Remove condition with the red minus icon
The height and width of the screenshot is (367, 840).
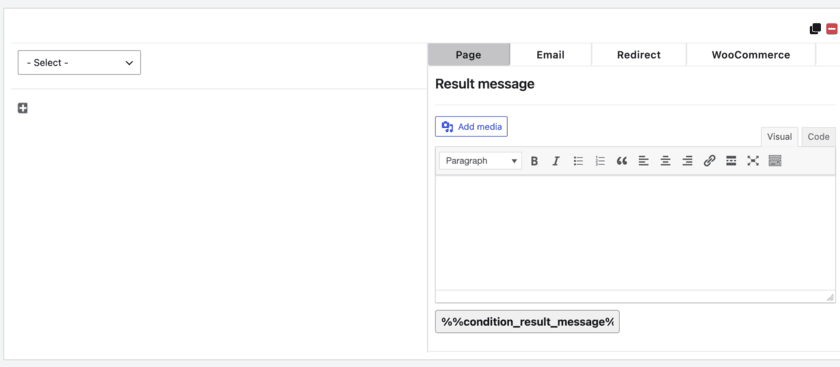(832, 29)
